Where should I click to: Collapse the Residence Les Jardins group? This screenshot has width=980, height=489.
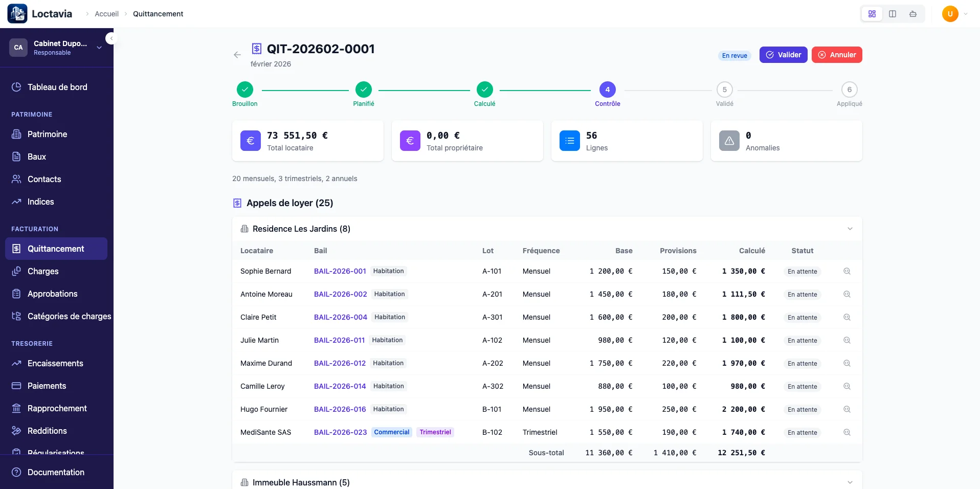[x=850, y=229]
